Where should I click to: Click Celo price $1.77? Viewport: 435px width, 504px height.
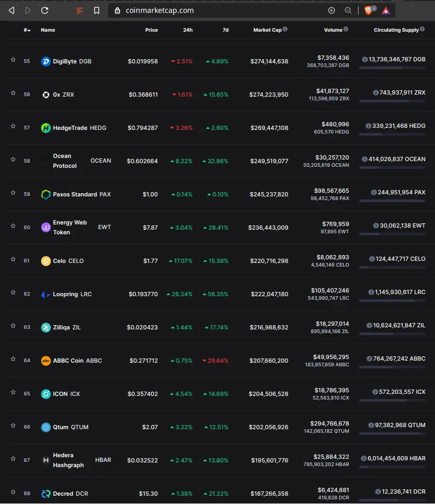pyautogui.click(x=151, y=261)
